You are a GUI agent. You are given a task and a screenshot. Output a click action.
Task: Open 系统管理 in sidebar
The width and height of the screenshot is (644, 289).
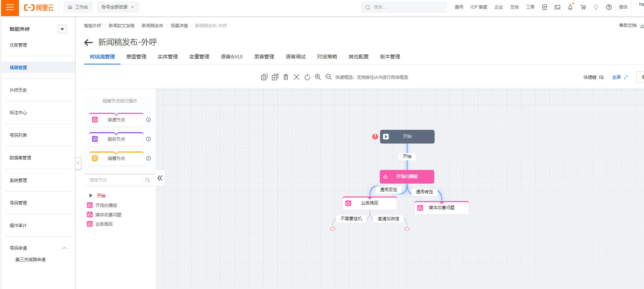point(18,180)
